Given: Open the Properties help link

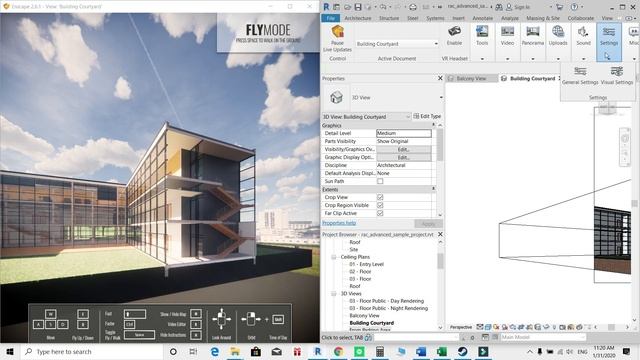Looking at the screenshot, I should 339,223.
